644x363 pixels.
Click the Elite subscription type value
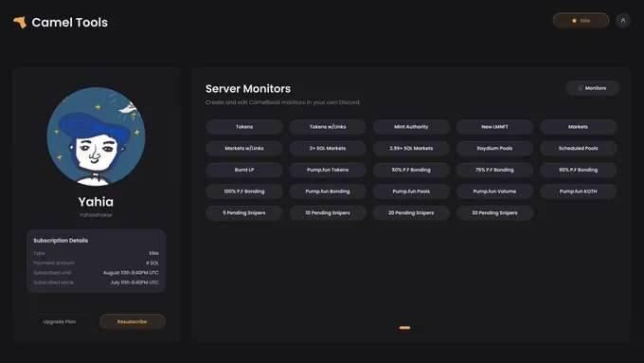[153, 253]
